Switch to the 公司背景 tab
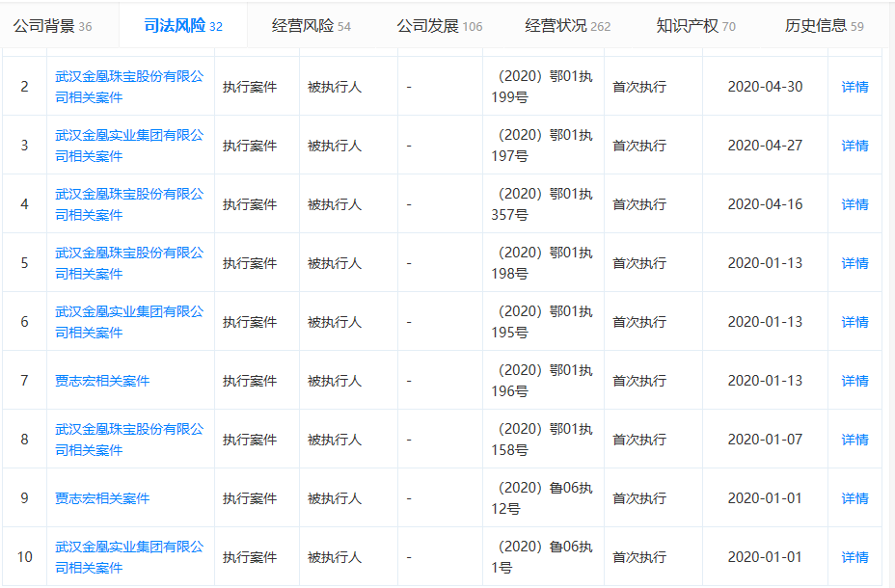This screenshot has height=588, width=895. (x=52, y=26)
